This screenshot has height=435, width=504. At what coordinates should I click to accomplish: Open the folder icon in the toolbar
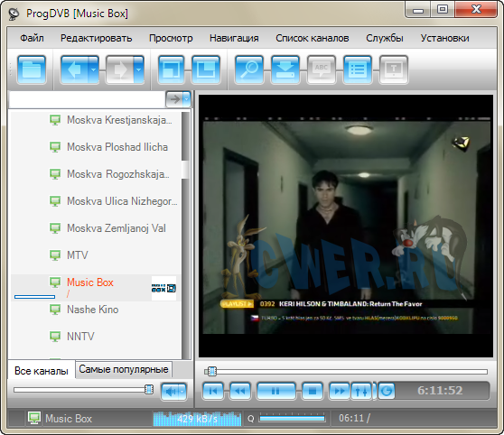point(32,69)
